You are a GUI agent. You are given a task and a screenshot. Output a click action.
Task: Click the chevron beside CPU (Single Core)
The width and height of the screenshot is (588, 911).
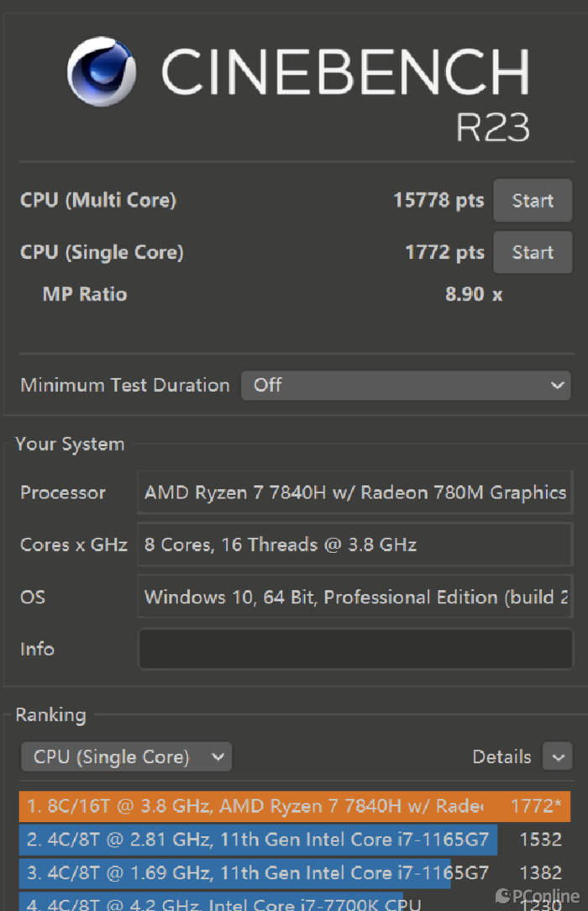click(218, 756)
